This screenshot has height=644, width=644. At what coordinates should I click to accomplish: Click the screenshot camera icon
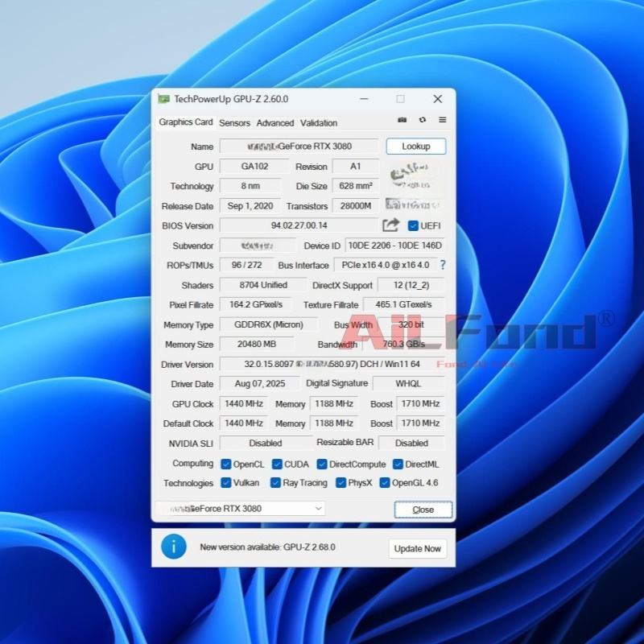click(x=402, y=120)
